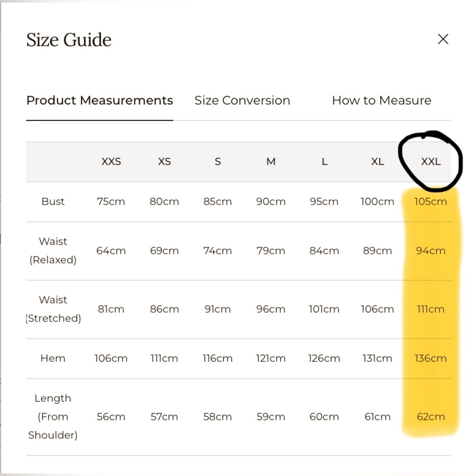
Task: Select the L waist stretched 101cm cell
Action: [x=324, y=309]
